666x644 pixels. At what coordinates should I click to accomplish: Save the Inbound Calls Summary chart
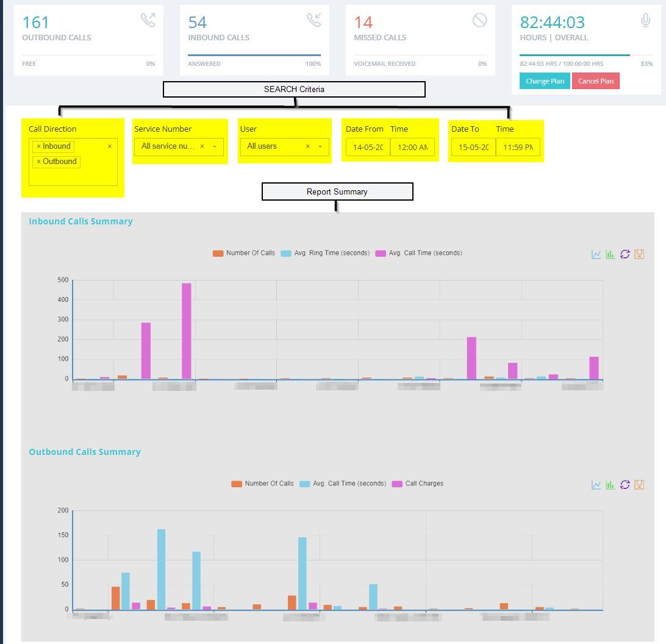click(x=639, y=254)
